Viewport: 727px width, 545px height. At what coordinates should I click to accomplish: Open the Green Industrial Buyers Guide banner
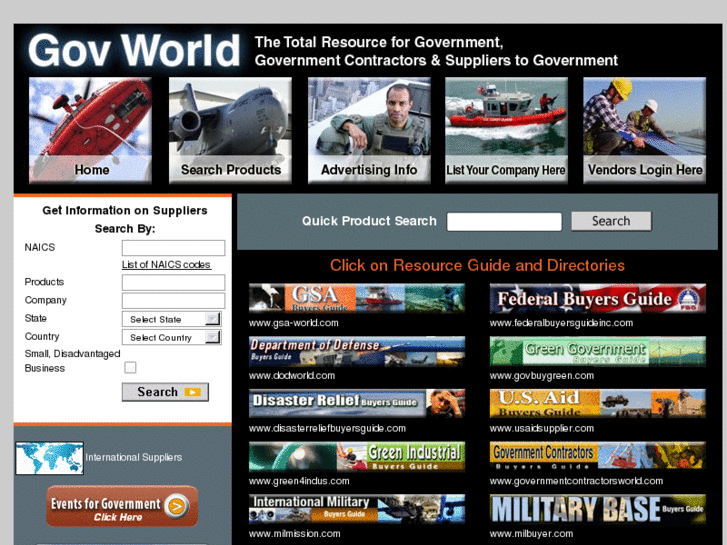(x=357, y=456)
